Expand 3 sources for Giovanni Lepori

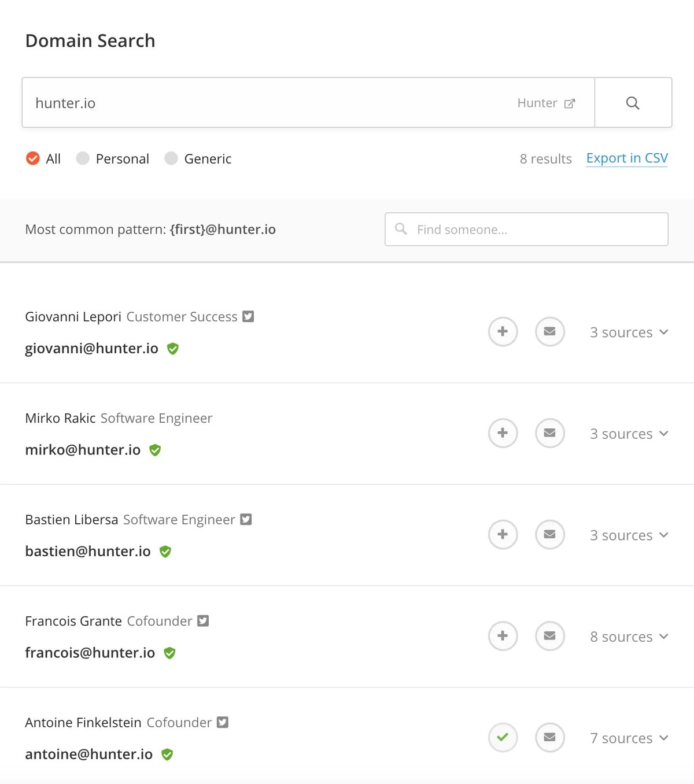click(629, 332)
